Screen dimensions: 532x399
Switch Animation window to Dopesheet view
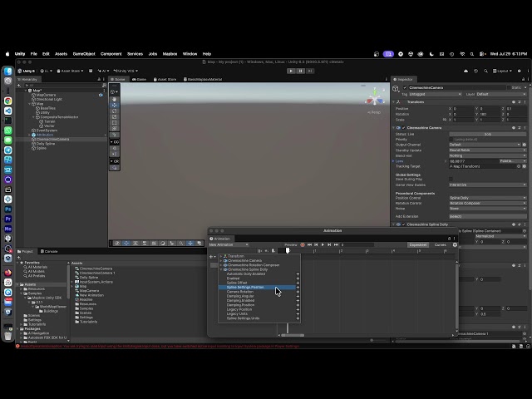418,244
